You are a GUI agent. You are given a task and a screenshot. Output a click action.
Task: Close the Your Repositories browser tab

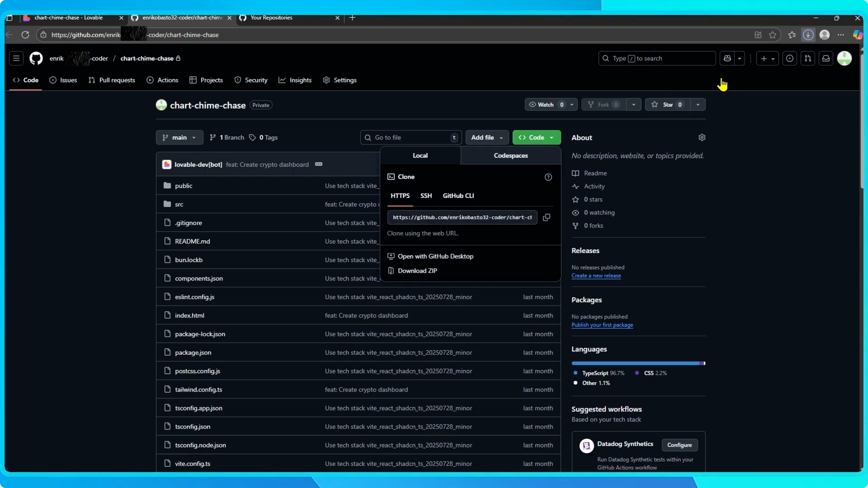tap(337, 18)
